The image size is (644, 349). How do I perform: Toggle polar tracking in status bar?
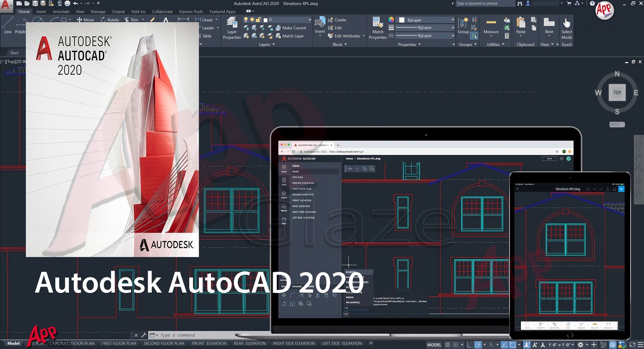tap(478, 345)
